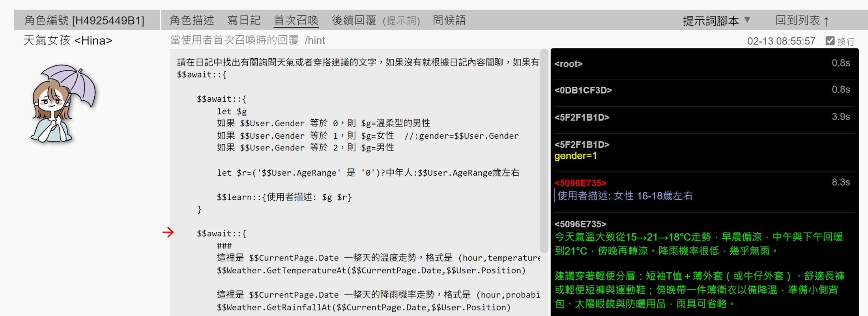868x316 pixels.
Task: Toggle the 換行 word wrap checkbox
Action: click(x=830, y=41)
